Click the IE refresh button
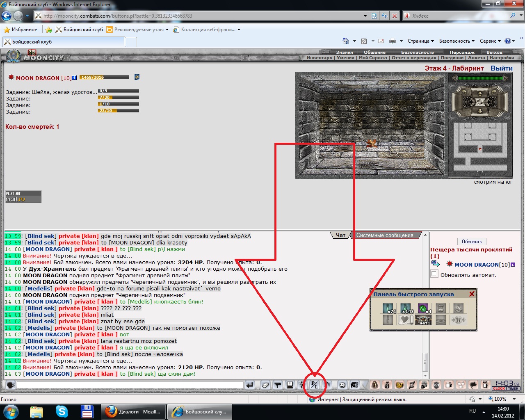Viewport: 525px width, 420px height. coord(384,16)
